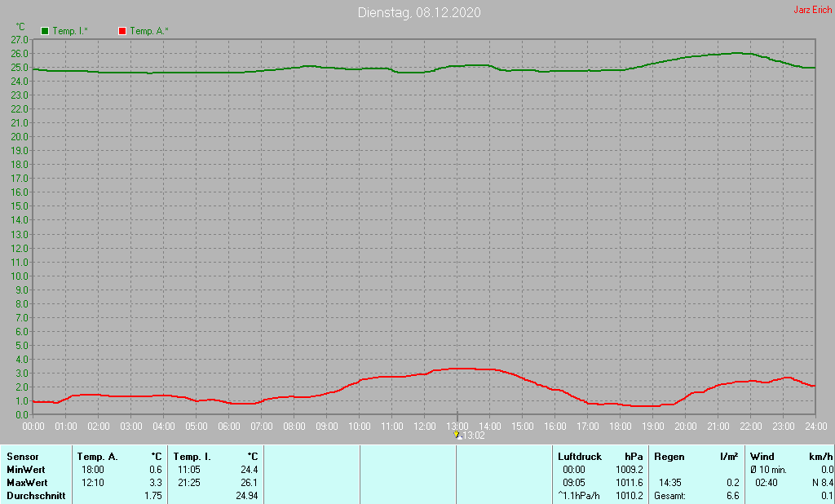The height and width of the screenshot is (504, 835).
Task: Click the 'km/h' wind unit label
Action: pyautogui.click(x=820, y=457)
